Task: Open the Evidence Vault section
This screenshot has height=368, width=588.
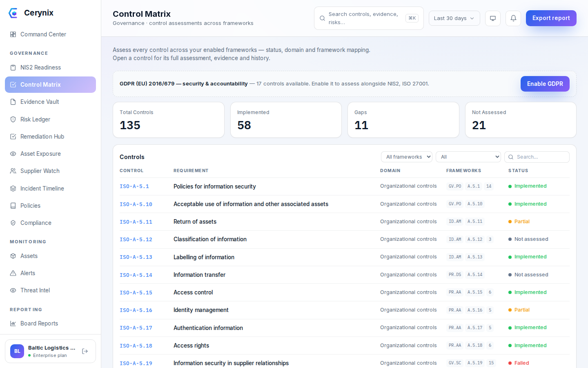Action: coord(50,102)
